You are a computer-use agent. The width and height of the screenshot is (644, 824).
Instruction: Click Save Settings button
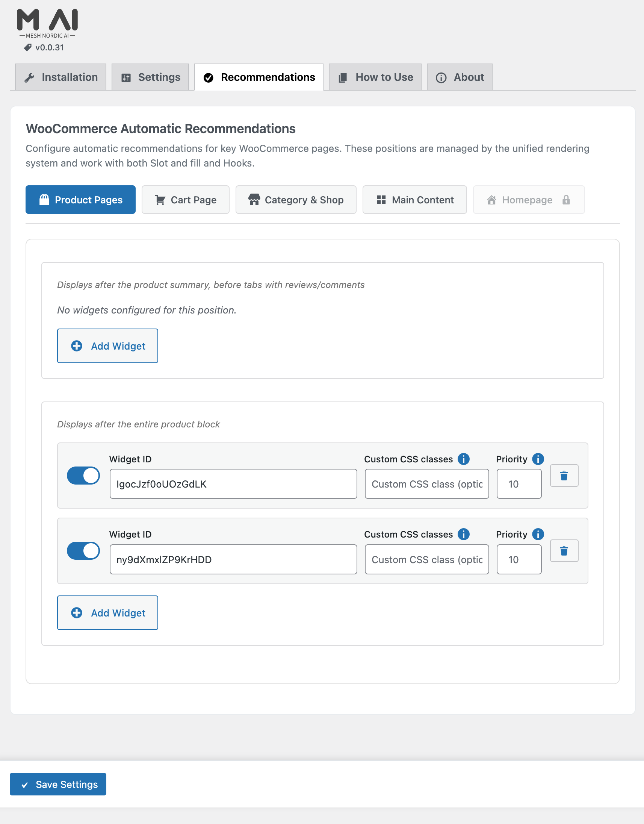pyautogui.click(x=58, y=784)
